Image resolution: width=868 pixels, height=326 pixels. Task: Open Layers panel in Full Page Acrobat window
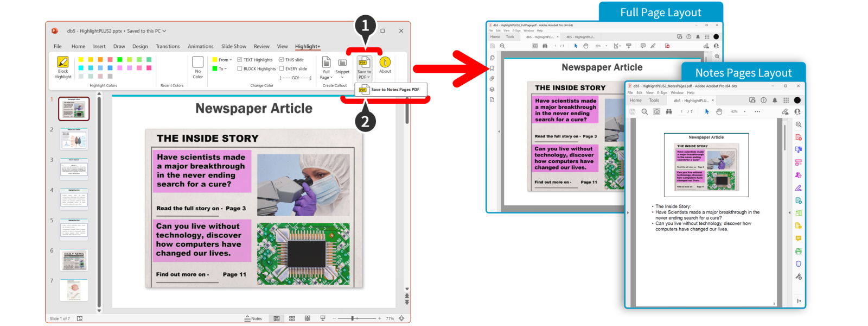(492, 89)
